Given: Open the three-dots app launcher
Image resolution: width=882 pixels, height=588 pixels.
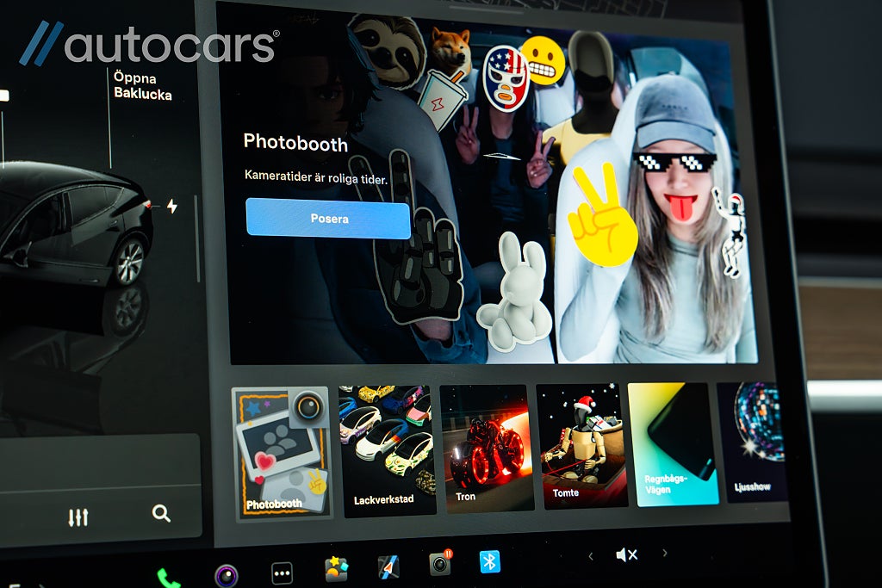Looking at the screenshot, I should pyautogui.click(x=282, y=573).
